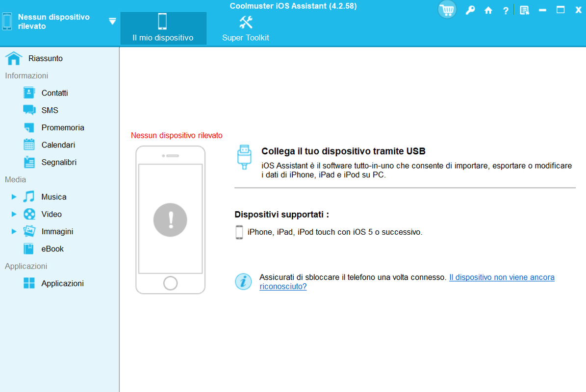Image resolution: width=586 pixels, height=392 pixels.
Task: Select Calendari entry
Action: [x=58, y=145]
